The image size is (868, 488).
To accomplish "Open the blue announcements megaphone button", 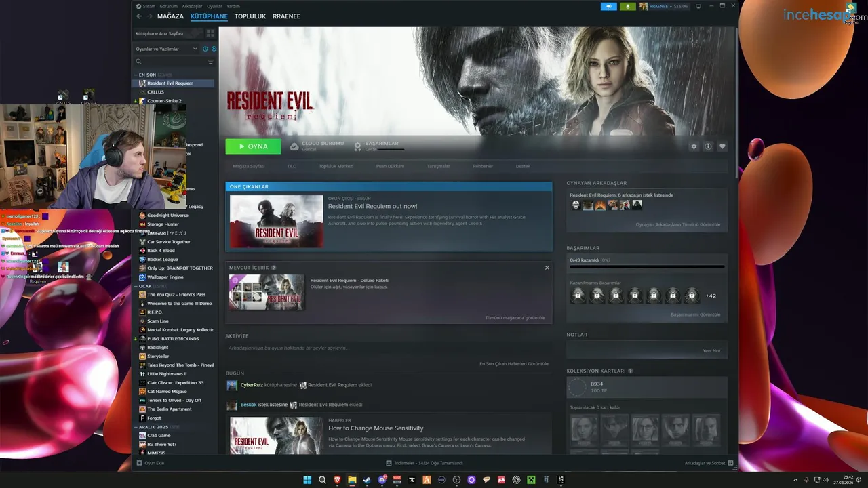I will click(x=608, y=6).
